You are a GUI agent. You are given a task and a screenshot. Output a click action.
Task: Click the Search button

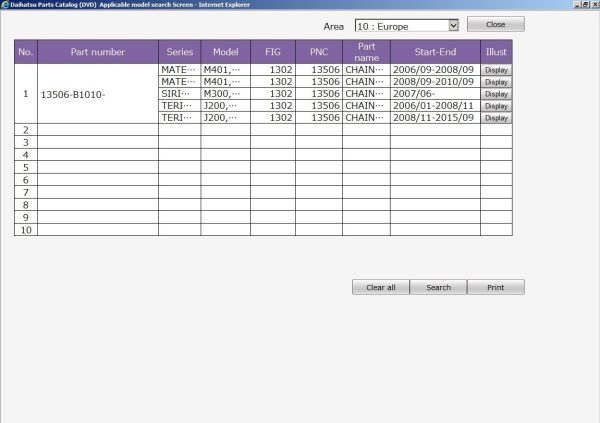pos(439,287)
